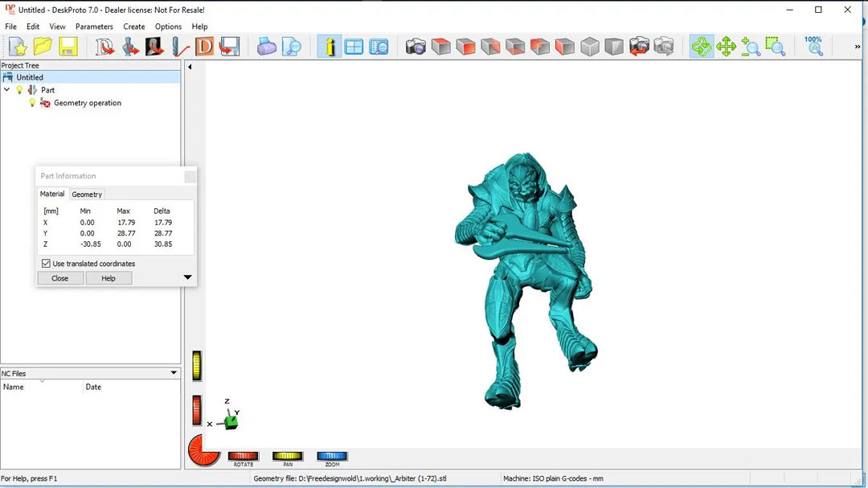This screenshot has height=488, width=868.
Task: Open the File menu
Action: click(x=10, y=27)
